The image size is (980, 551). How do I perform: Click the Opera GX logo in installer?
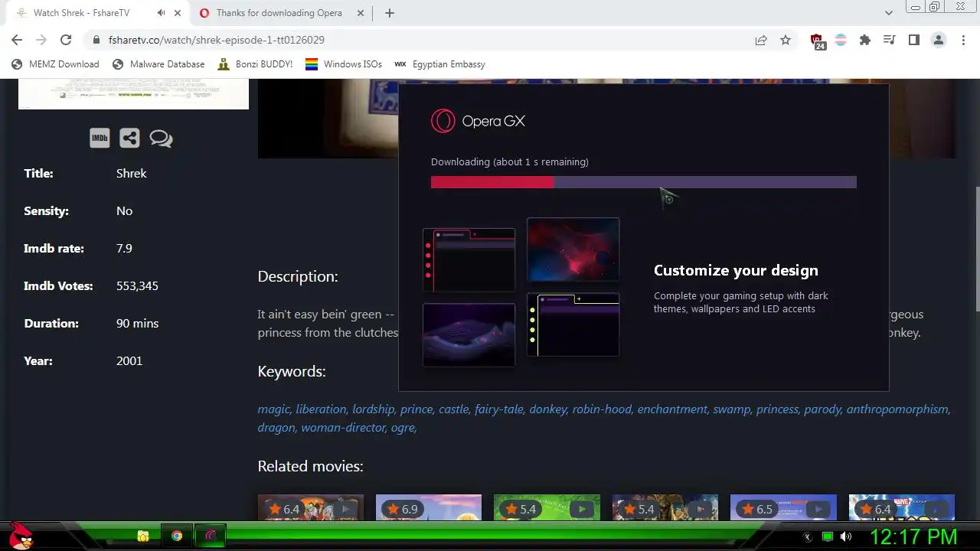click(478, 121)
